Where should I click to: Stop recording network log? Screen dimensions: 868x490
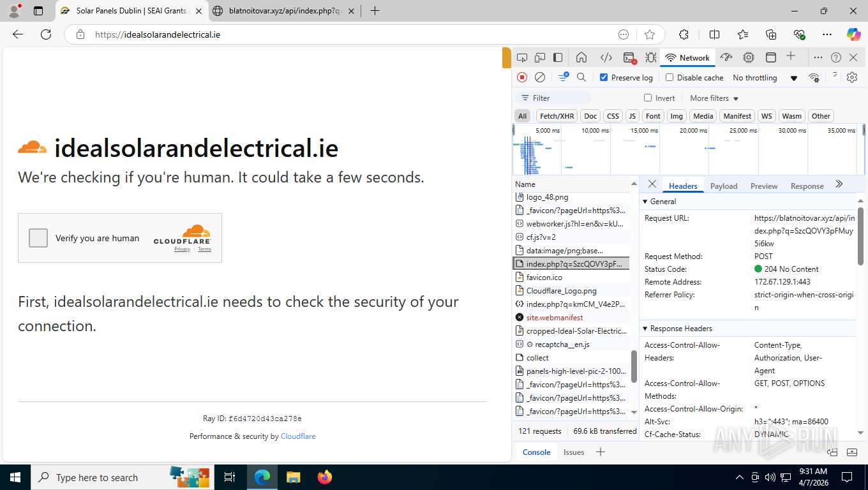[522, 77]
